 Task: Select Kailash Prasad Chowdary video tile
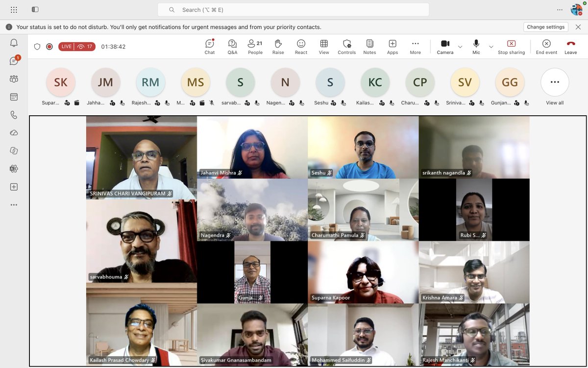pos(142,324)
